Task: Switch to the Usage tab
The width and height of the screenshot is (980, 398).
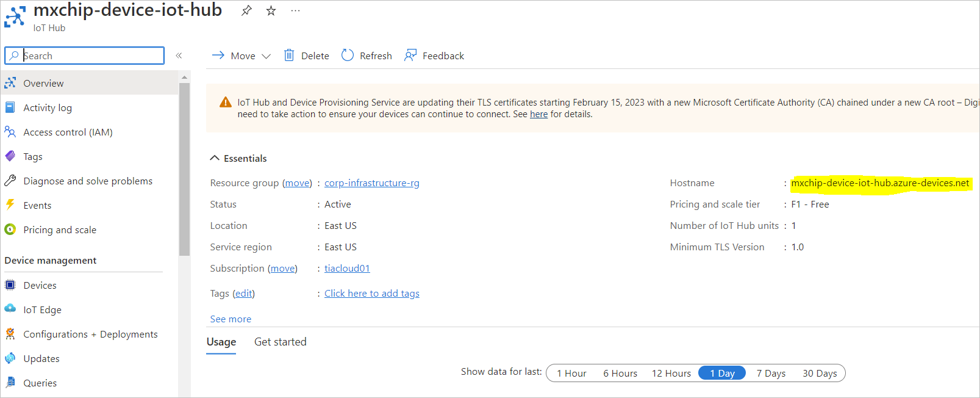Action: pos(221,342)
